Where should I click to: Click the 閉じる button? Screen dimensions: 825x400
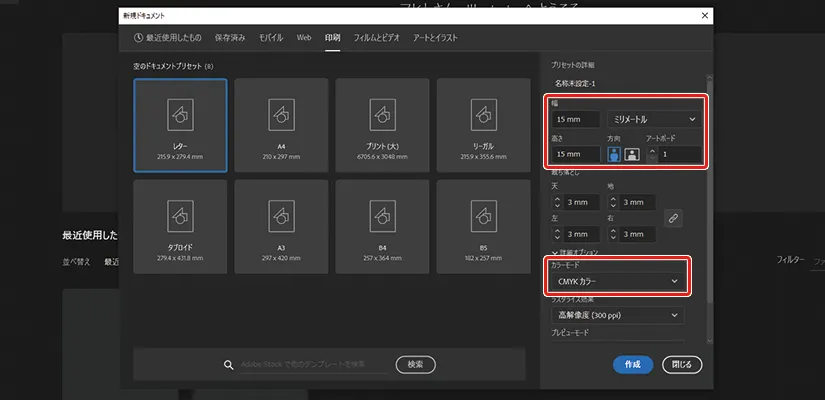(x=682, y=364)
